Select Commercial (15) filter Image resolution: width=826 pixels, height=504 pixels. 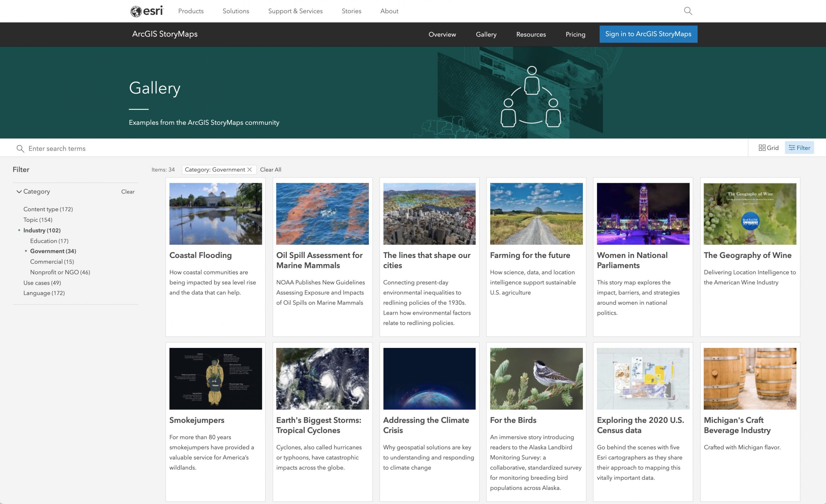[52, 262]
